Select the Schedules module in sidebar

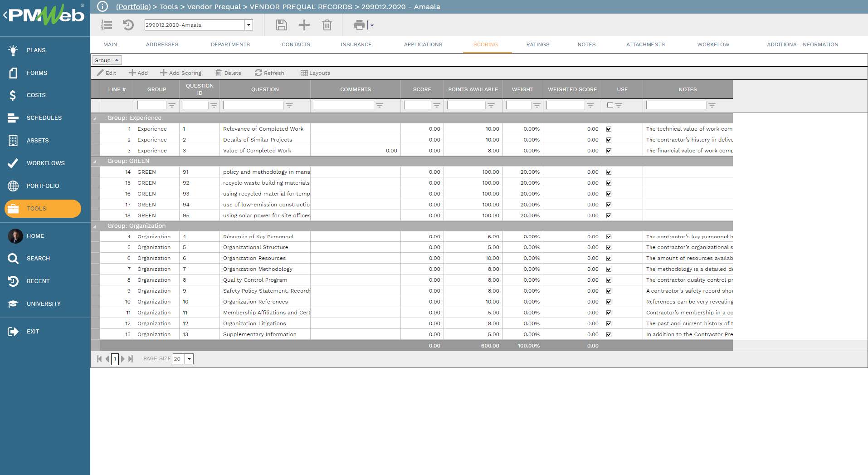tap(44, 118)
